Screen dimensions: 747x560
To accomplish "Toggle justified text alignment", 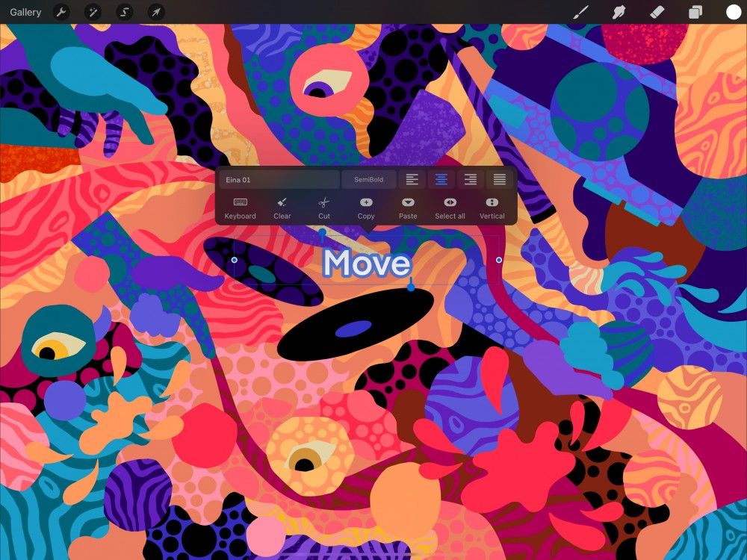I will 498,179.
